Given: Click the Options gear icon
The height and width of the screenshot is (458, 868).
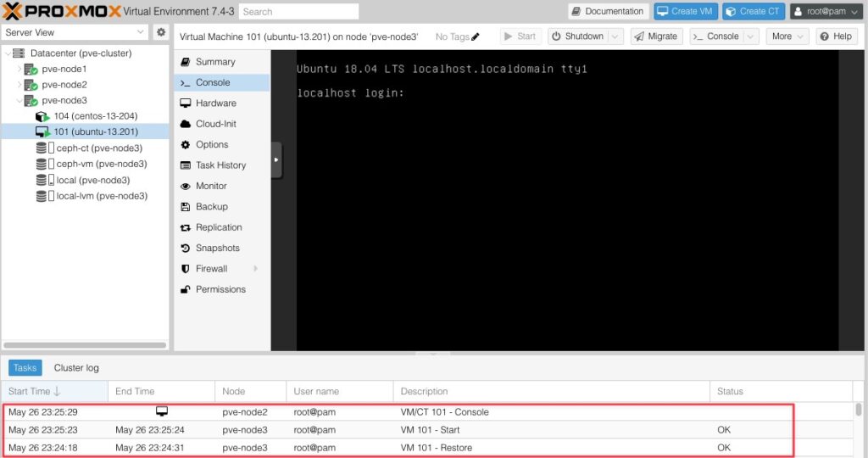Looking at the screenshot, I should point(186,144).
